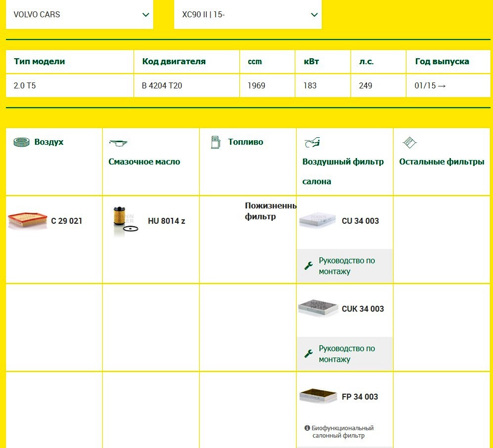Open Руководство по монтажу for CUK 34 003
This screenshot has width=493, height=448.
[x=345, y=354]
